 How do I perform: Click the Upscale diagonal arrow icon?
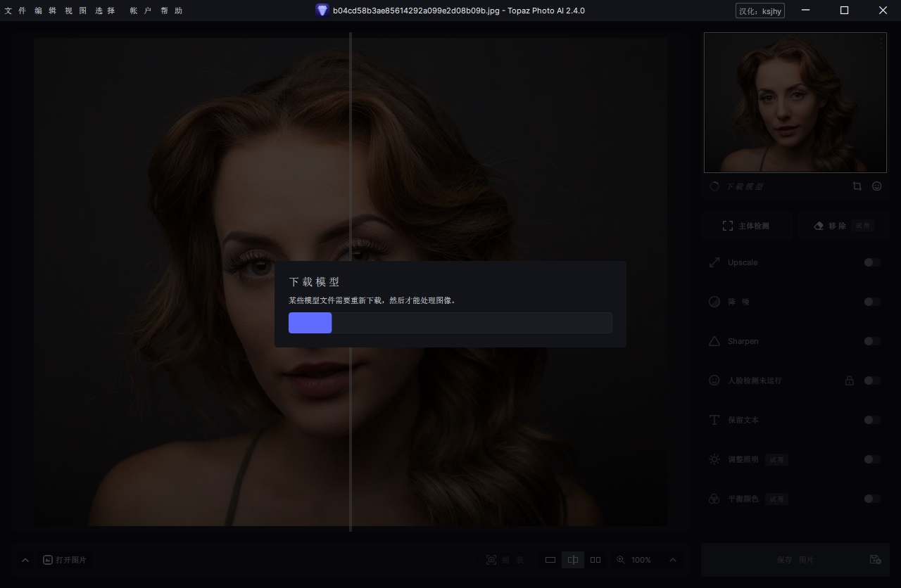point(714,262)
